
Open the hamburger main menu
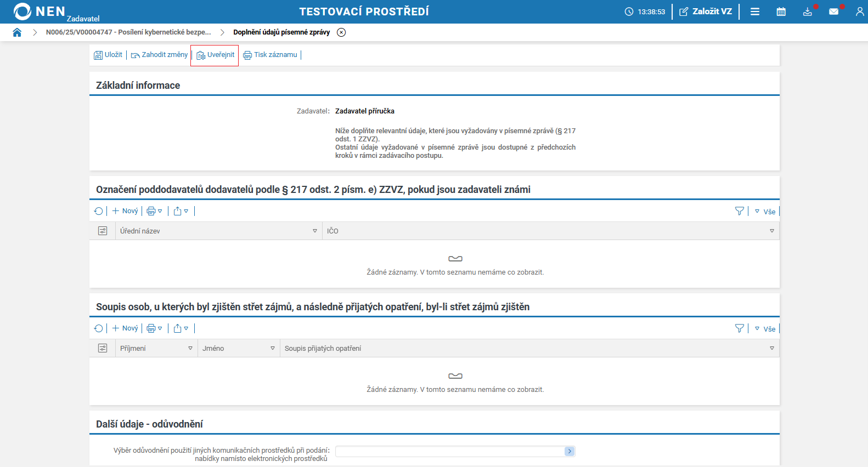pos(755,12)
